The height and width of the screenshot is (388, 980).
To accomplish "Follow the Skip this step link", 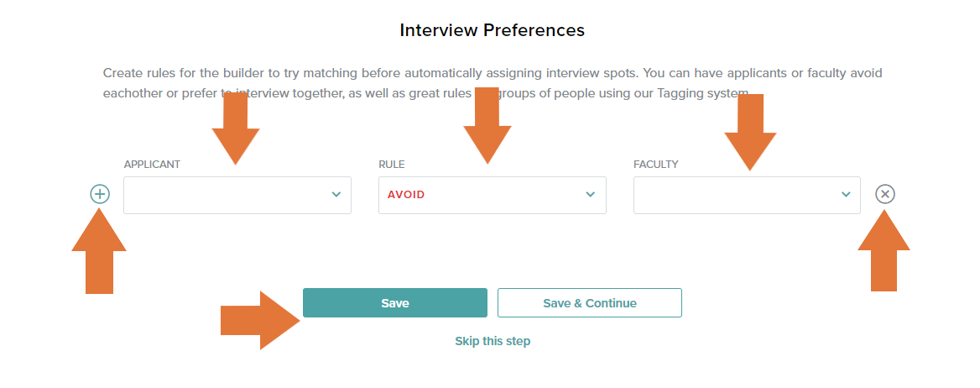I will pos(493,341).
